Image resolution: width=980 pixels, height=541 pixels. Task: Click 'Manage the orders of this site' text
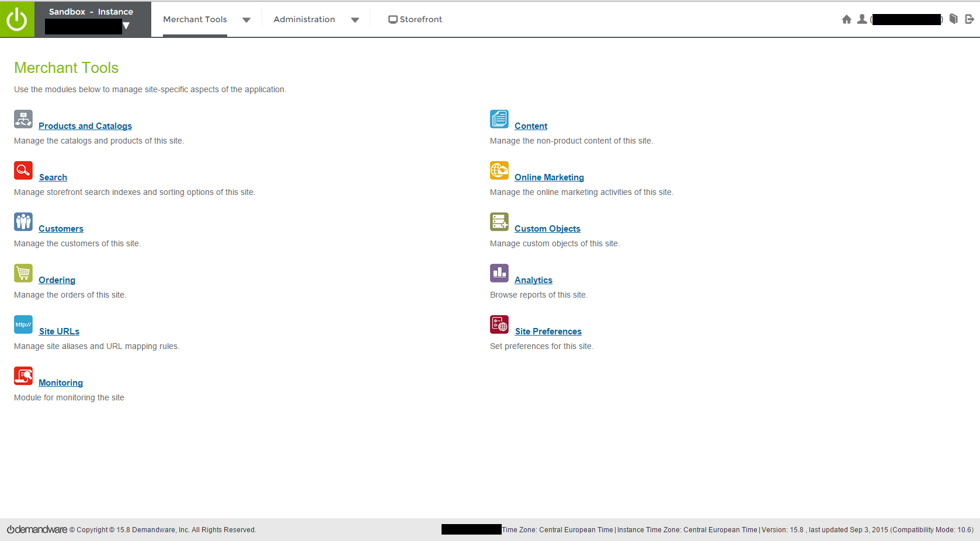click(70, 295)
